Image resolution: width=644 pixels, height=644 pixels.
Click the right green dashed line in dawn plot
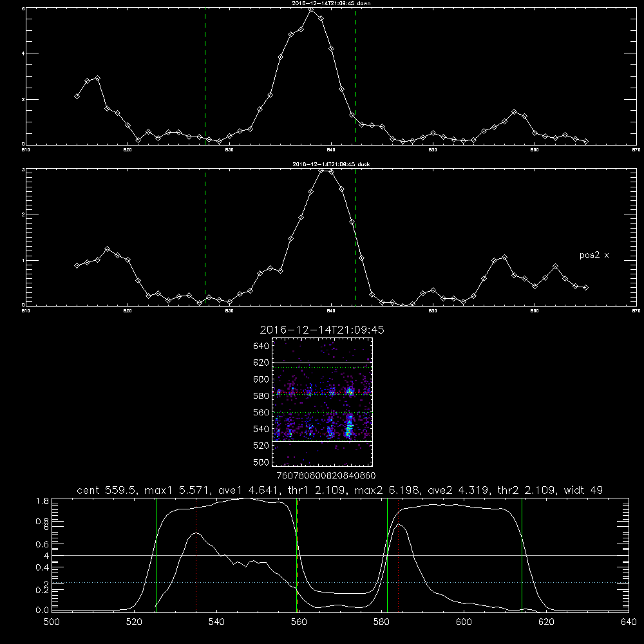pyautogui.click(x=355, y=76)
